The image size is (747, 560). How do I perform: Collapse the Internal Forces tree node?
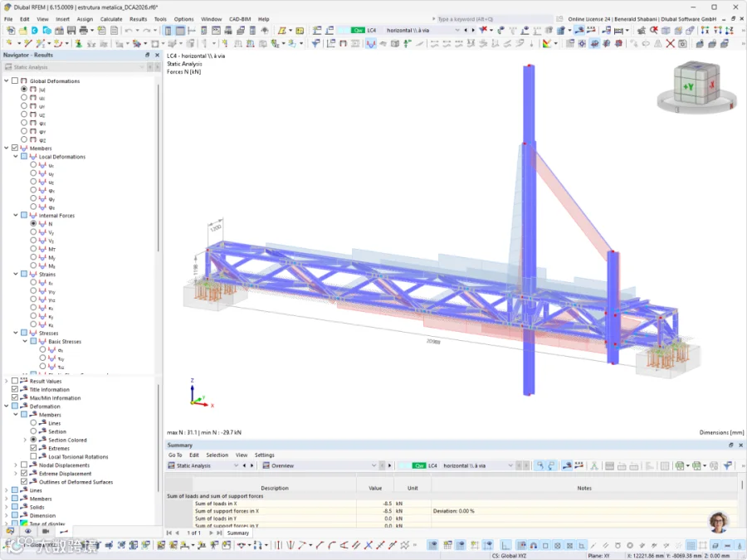click(16, 215)
